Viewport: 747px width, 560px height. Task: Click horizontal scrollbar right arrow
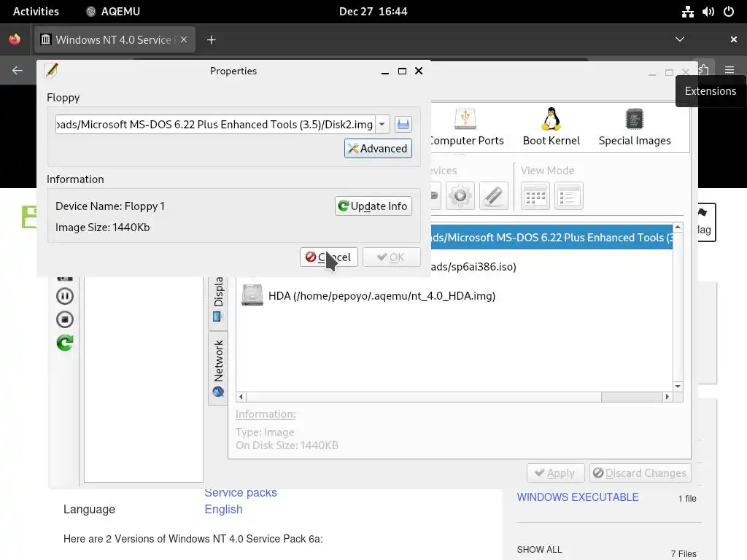(x=667, y=397)
